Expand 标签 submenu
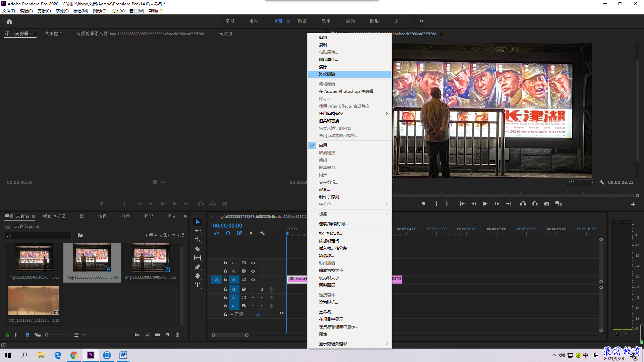The height and width of the screenshot is (362, 644). (350, 214)
